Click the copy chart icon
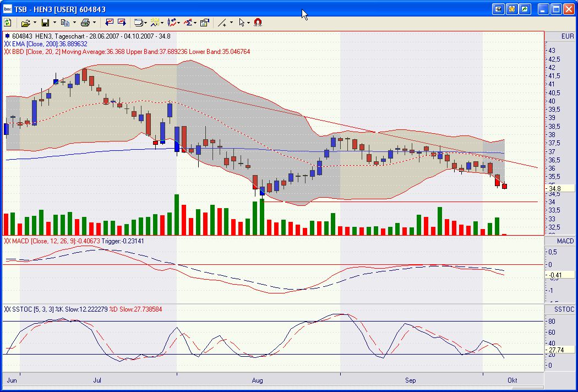578x392 pixels. (65, 23)
